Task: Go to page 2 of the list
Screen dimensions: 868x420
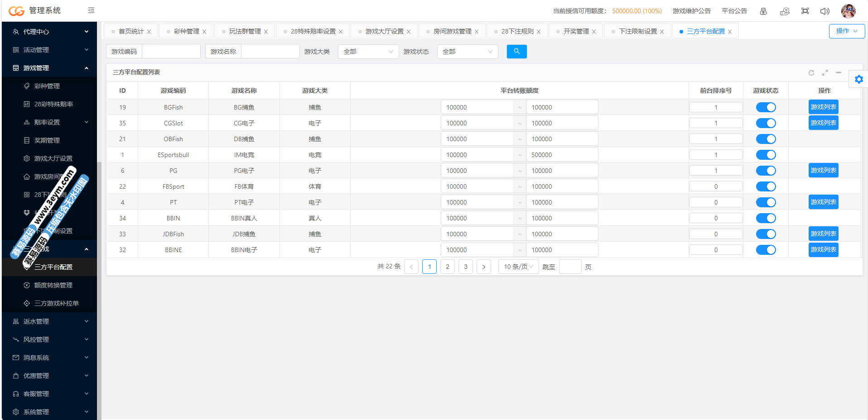Action: (x=447, y=267)
